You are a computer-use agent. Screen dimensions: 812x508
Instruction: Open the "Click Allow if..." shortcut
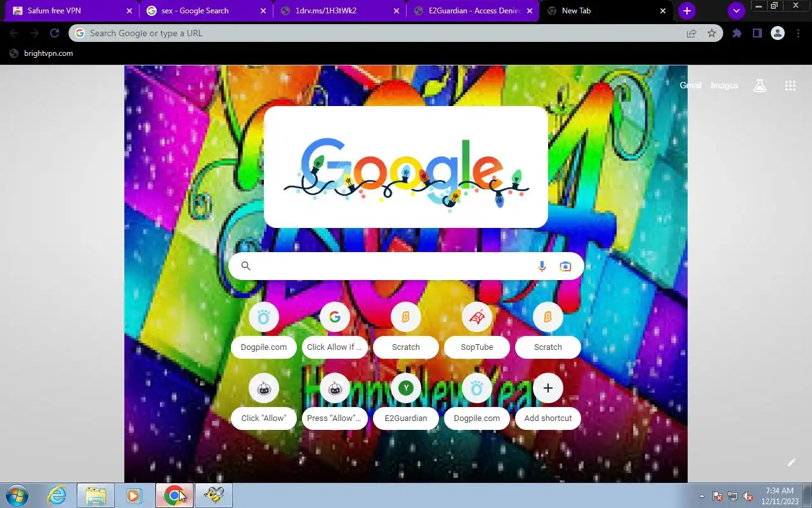click(335, 331)
